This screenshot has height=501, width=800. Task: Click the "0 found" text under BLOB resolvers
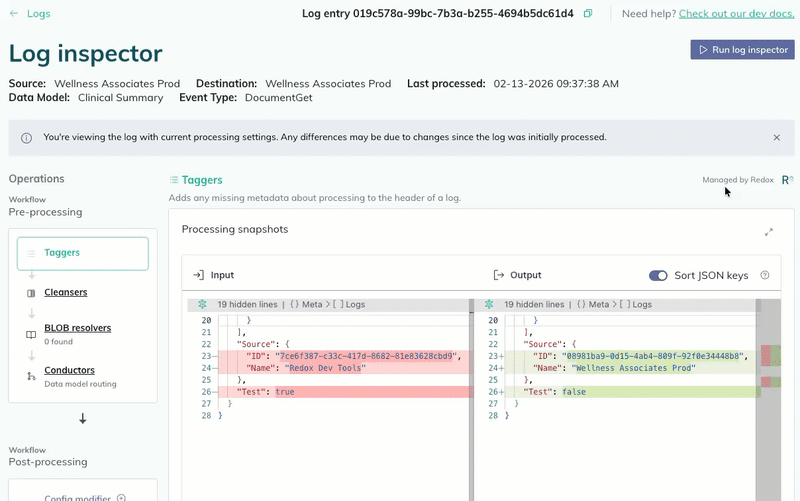click(x=59, y=342)
